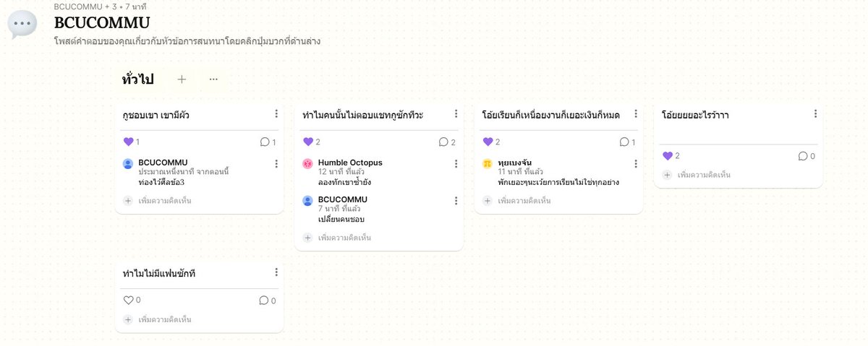
Task: Click the 12 นาที ที่แล้ว timestamp
Action: (342, 172)
